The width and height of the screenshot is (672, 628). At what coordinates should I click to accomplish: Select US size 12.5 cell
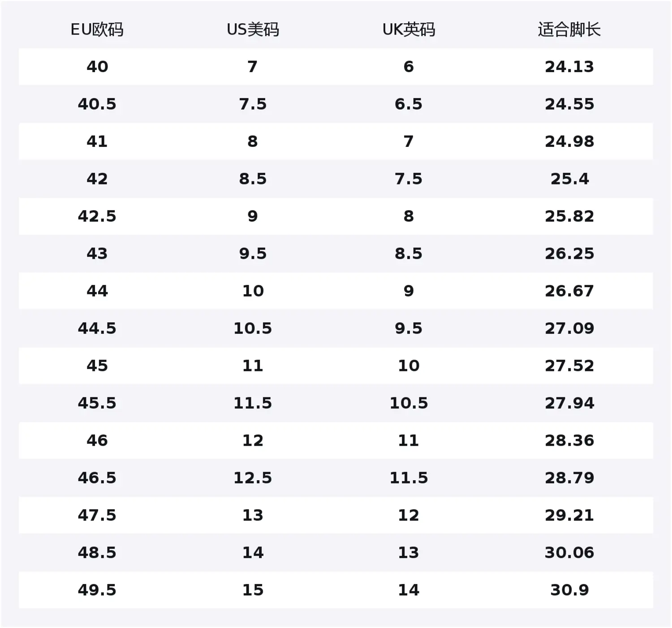[x=253, y=478]
